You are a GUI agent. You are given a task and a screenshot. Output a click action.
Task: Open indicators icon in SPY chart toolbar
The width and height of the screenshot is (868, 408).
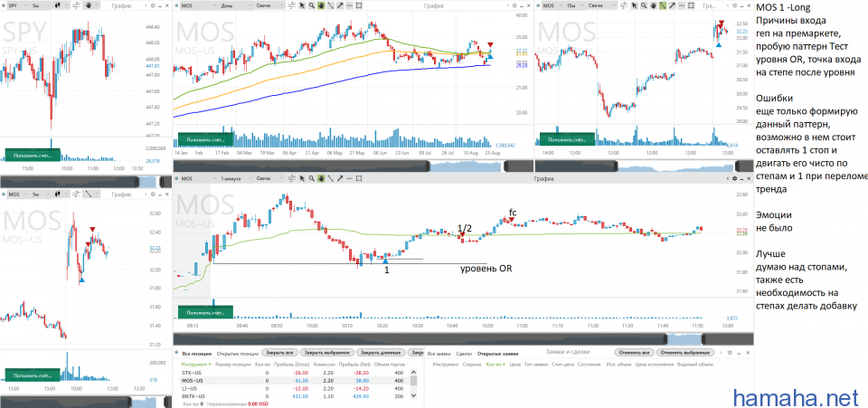pyautogui.click(x=76, y=5)
